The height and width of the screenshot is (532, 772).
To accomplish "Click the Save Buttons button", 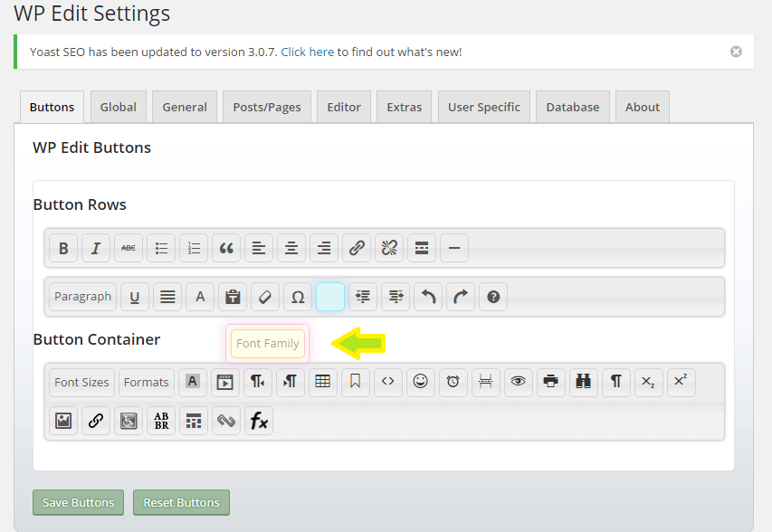I will coord(78,502).
